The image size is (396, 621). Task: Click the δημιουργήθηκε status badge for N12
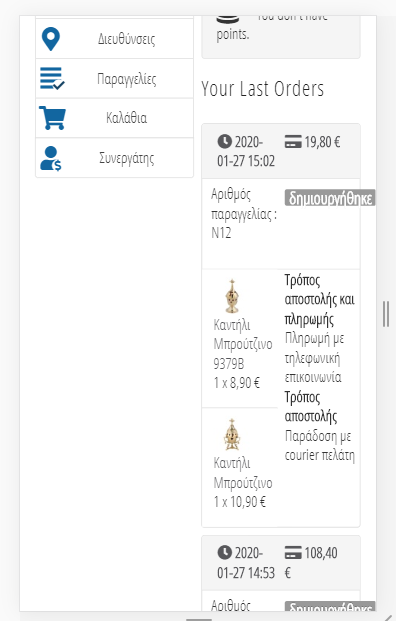(329, 198)
